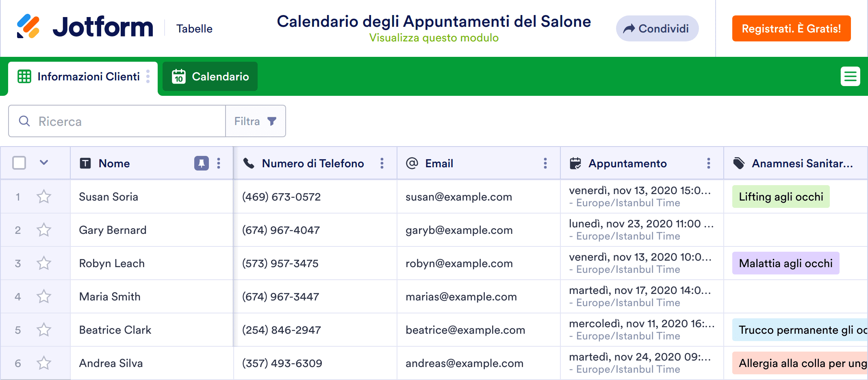Viewport: 868px width, 380px height.
Task: Click the pin icon in Nome column
Action: (x=201, y=163)
